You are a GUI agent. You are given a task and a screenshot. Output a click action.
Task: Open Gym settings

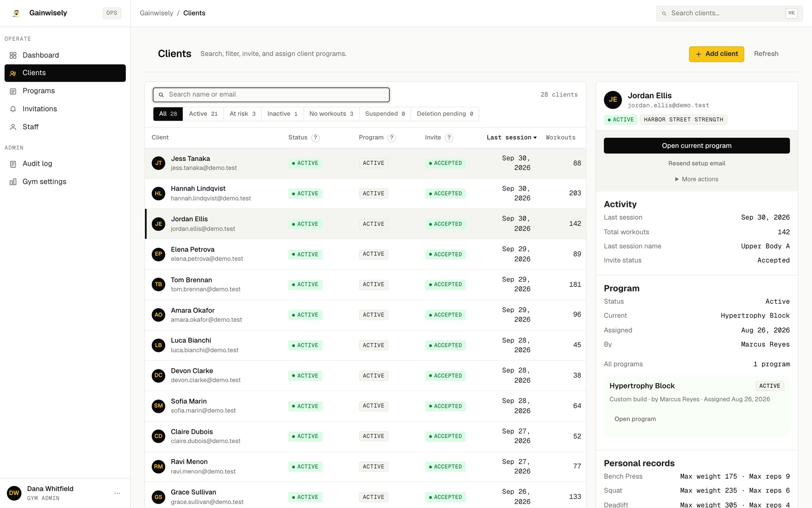(65, 182)
